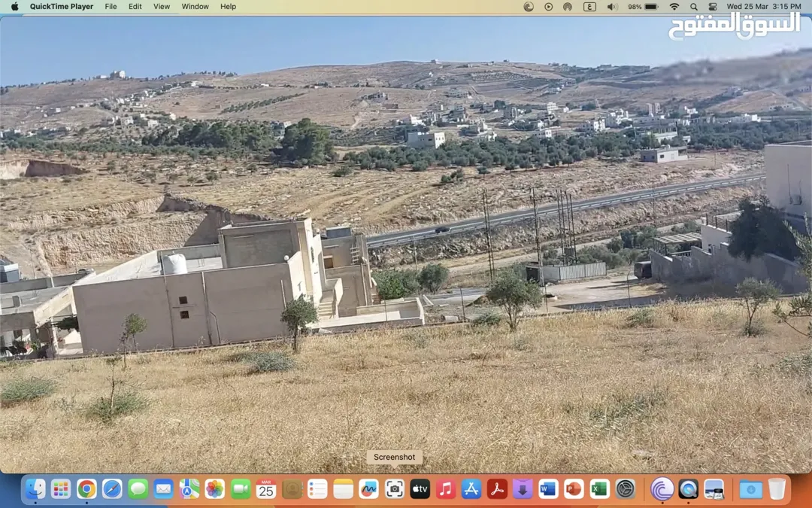This screenshot has height=508, width=812.
Task: Open Messages app in the Dock
Action: tap(138, 489)
